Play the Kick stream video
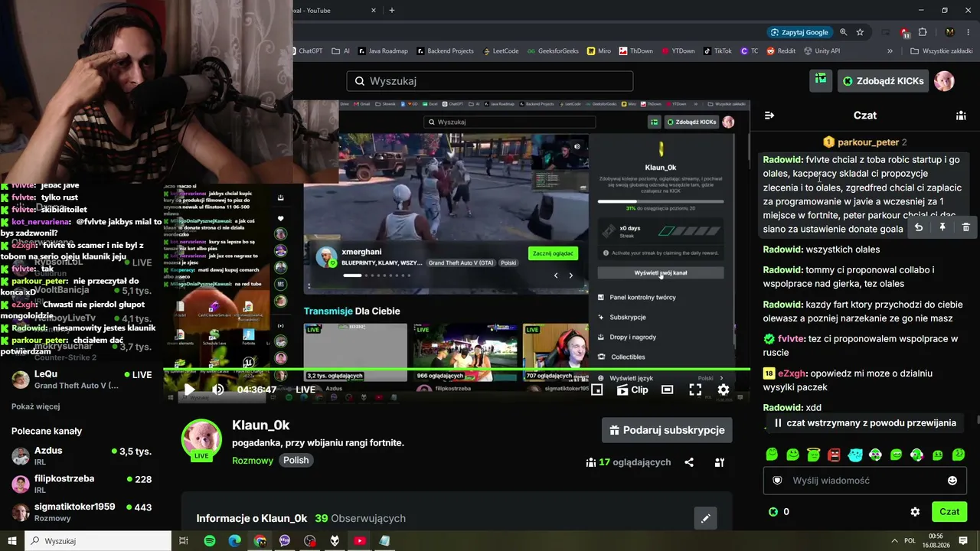This screenshot has width=980, height=551. coord(189,390)
